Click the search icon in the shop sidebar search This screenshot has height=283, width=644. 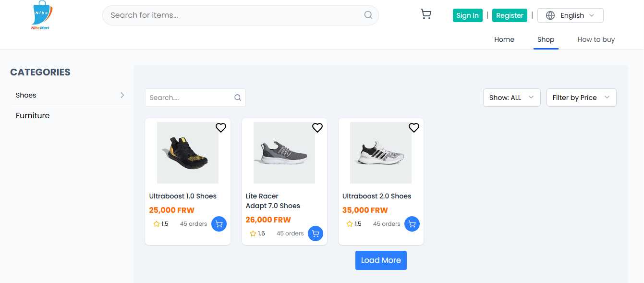237,97
